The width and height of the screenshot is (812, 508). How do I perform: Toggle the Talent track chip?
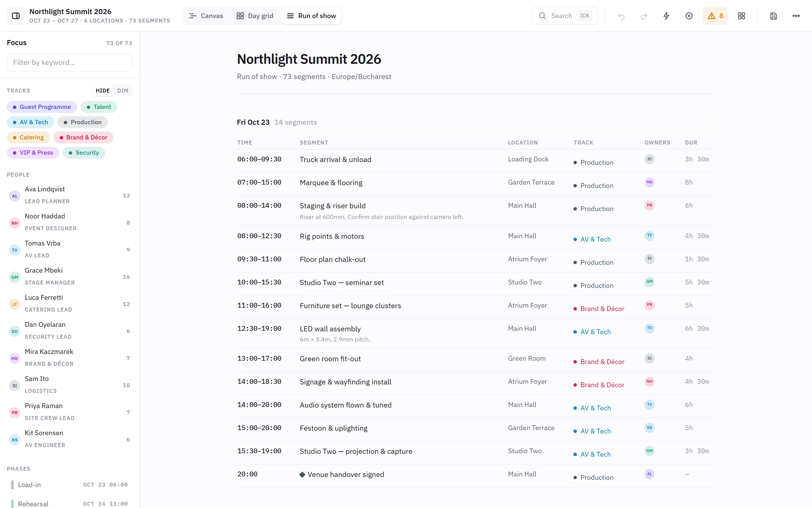99,107
